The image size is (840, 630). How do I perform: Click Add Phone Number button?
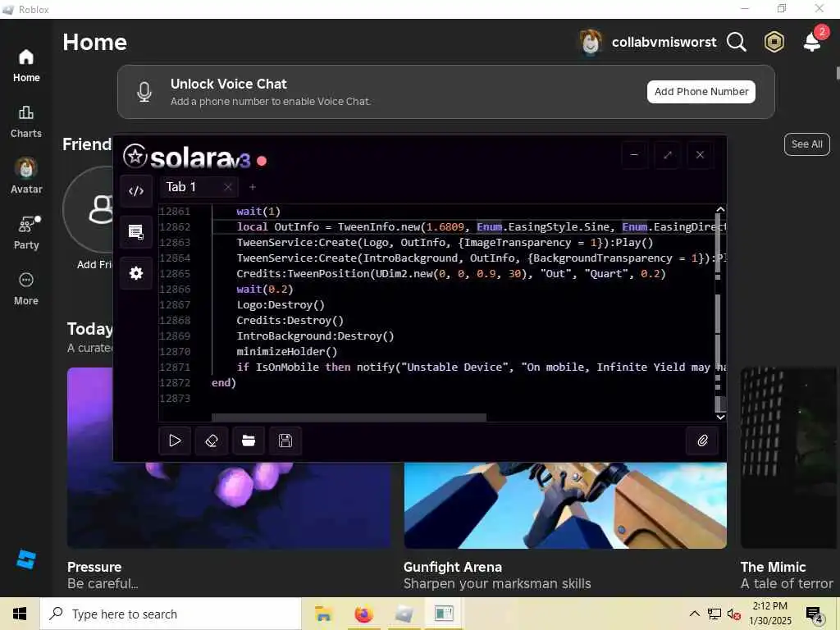tap(701, 92)
